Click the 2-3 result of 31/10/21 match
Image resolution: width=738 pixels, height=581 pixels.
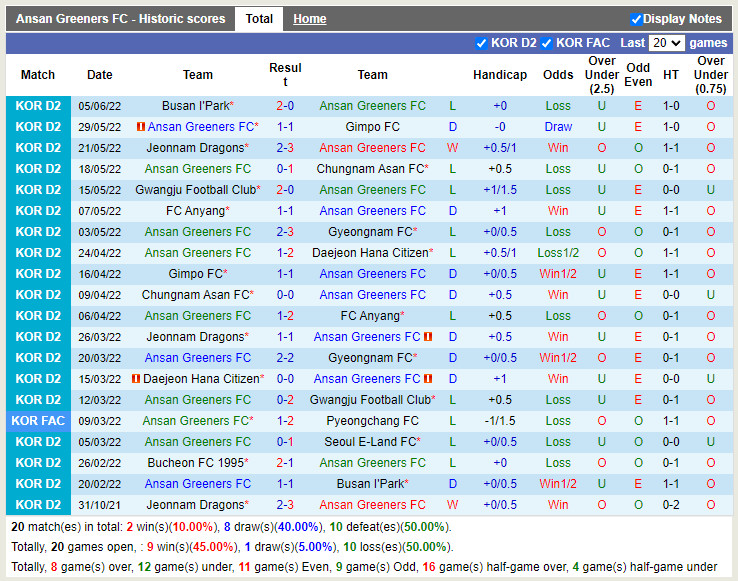point(285,505)
